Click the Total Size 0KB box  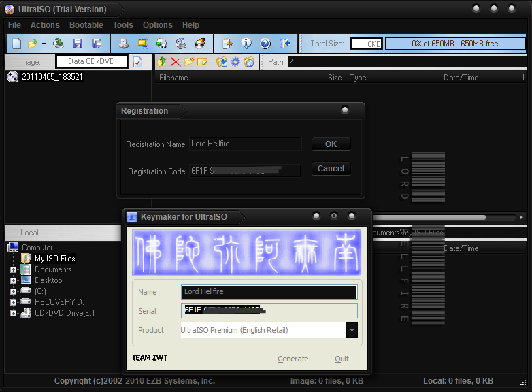366,44
